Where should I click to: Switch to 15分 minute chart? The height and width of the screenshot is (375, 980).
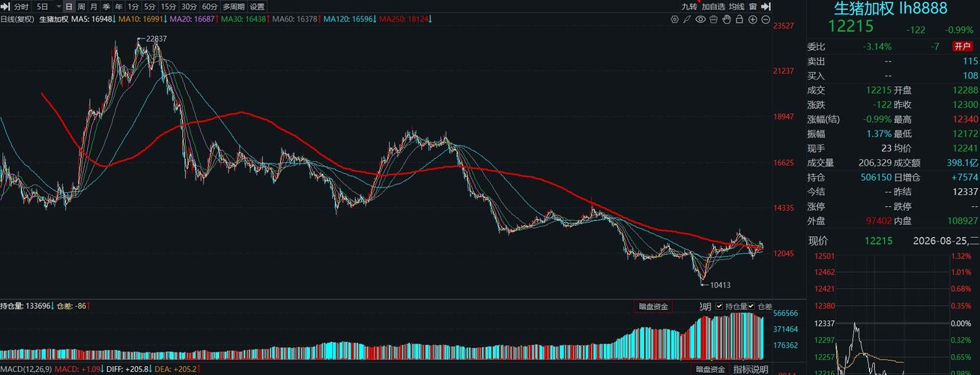click(169, 6)
